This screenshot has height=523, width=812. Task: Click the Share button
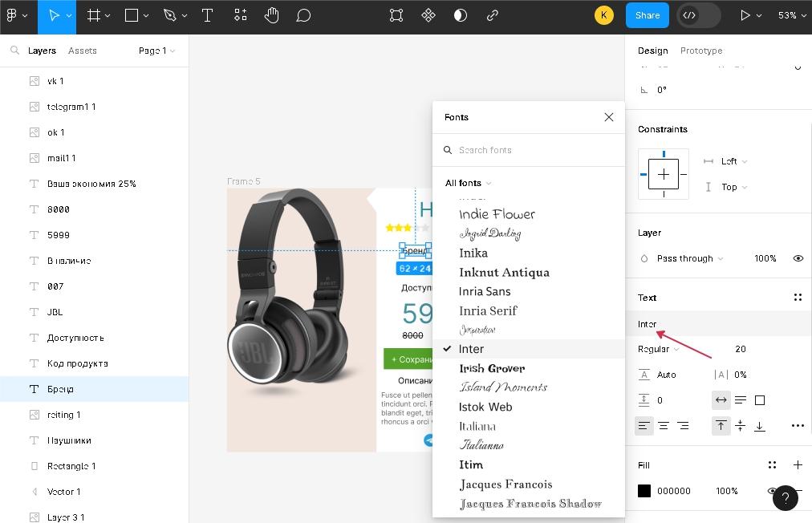tap(647, 15)
